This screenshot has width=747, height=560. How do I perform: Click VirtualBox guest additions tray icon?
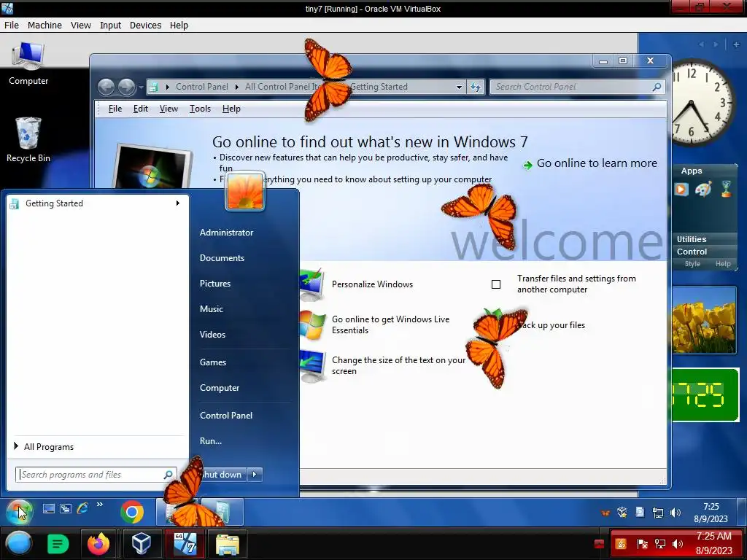coord(622,513)
